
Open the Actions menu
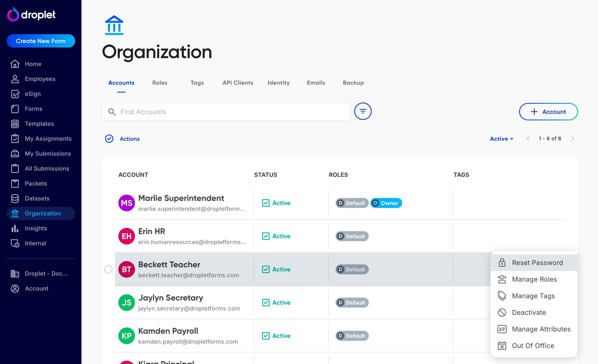[130, 139]
